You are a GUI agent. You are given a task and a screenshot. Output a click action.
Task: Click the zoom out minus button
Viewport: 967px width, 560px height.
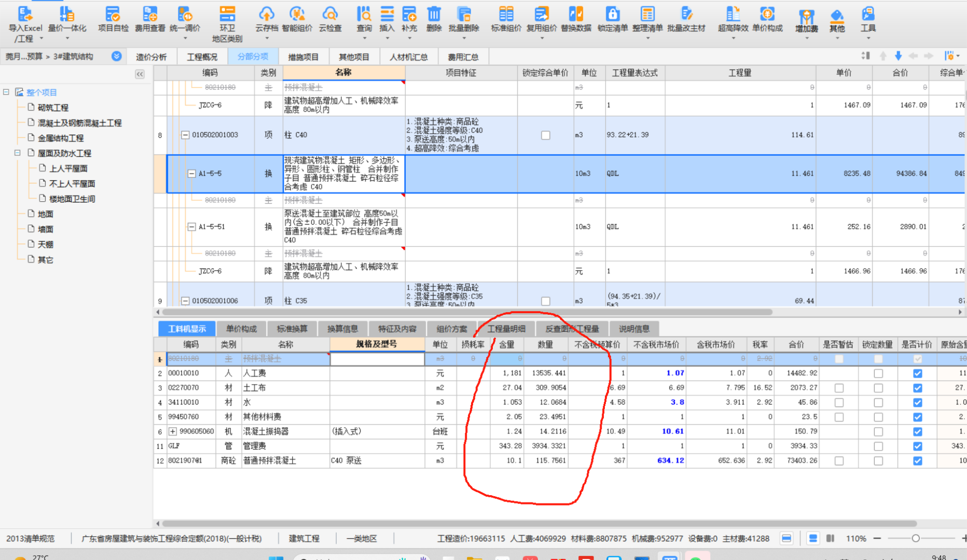[x=877, y=538]
